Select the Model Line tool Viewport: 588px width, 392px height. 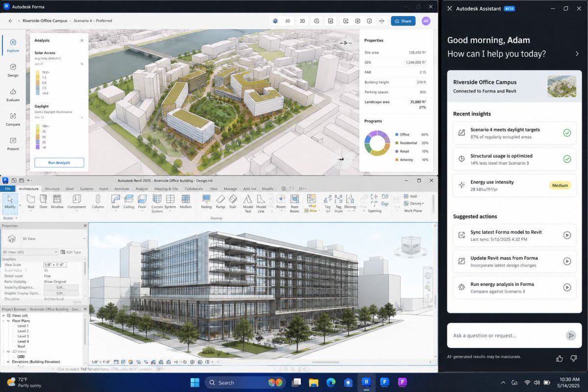pos(261,203)
